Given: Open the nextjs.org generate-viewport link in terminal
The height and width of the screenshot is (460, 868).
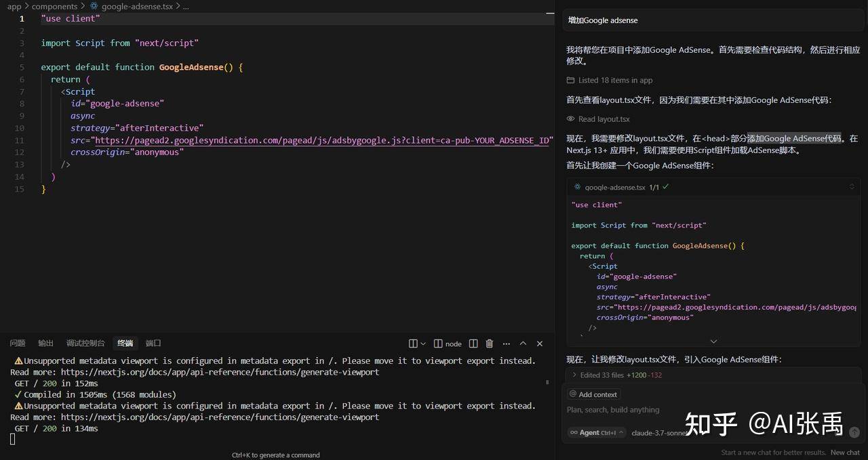Looking at the screenshot, I should [220, 372].
